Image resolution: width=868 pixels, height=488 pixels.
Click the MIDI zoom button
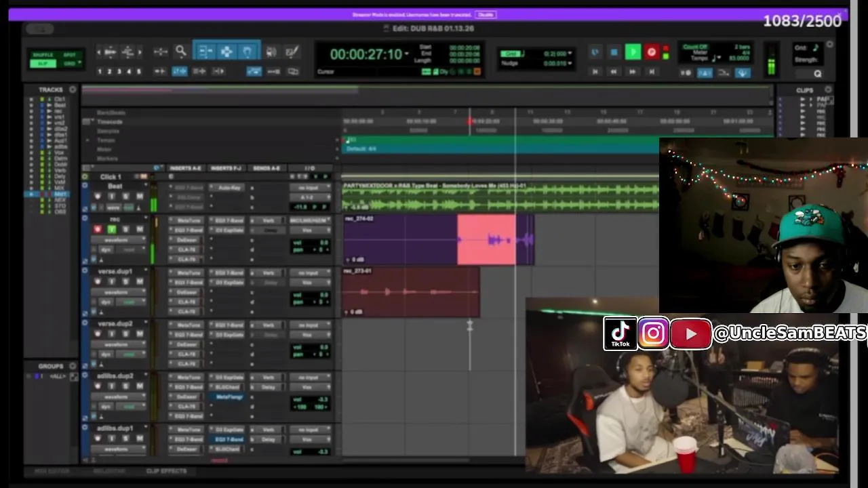coord(127,52)
